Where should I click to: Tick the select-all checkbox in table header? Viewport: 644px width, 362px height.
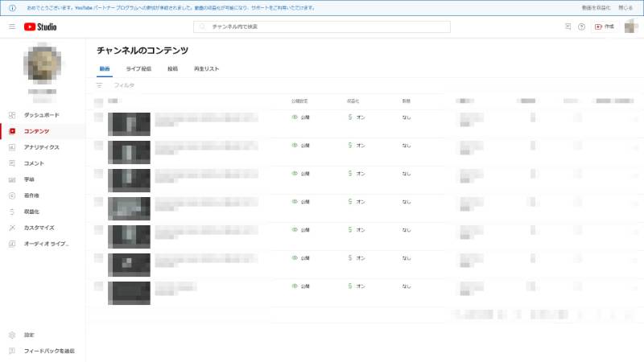(x=98, y=102)
